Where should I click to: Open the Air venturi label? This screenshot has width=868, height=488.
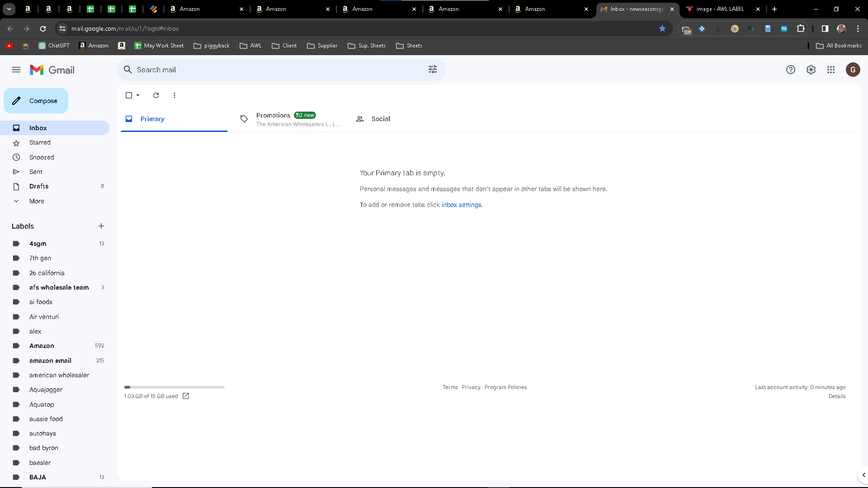[x=55, y=317]
